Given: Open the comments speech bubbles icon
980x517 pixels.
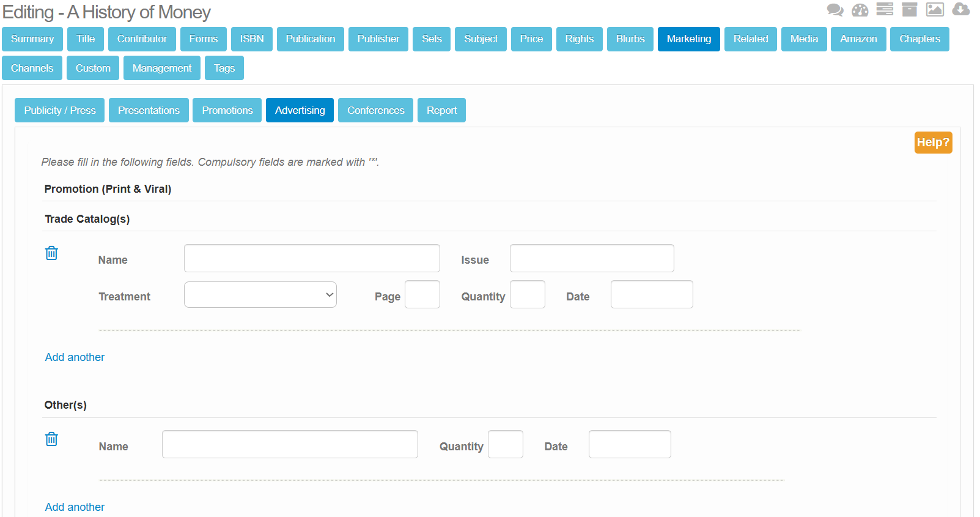Looking at the screenshot, I should point(834,10).
